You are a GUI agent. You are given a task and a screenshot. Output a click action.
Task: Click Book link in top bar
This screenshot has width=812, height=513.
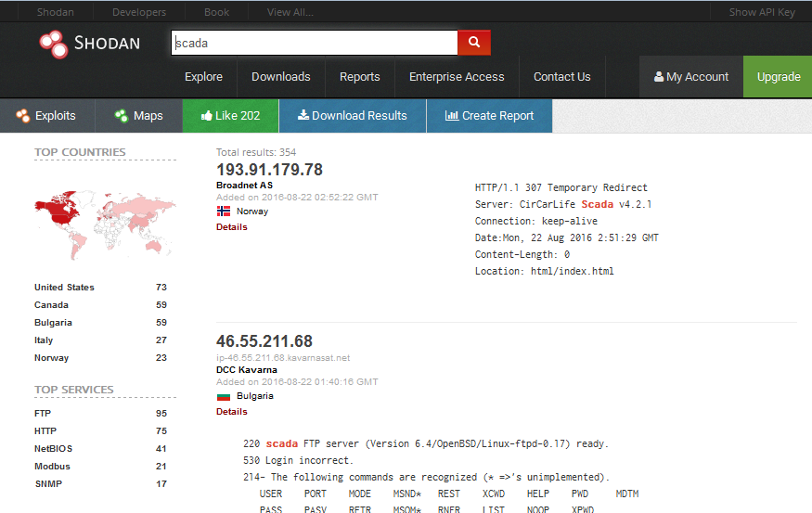coord(216,12)
